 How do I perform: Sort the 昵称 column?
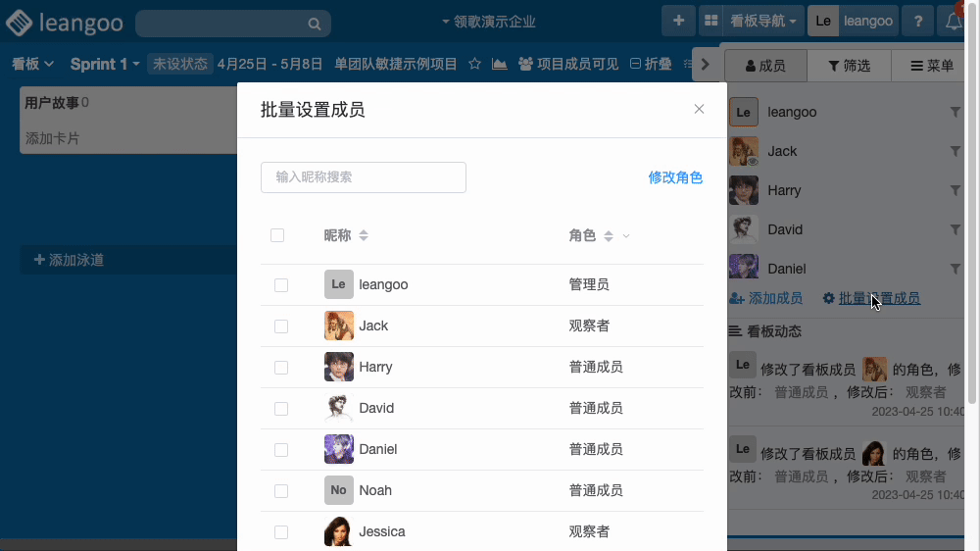364,235
